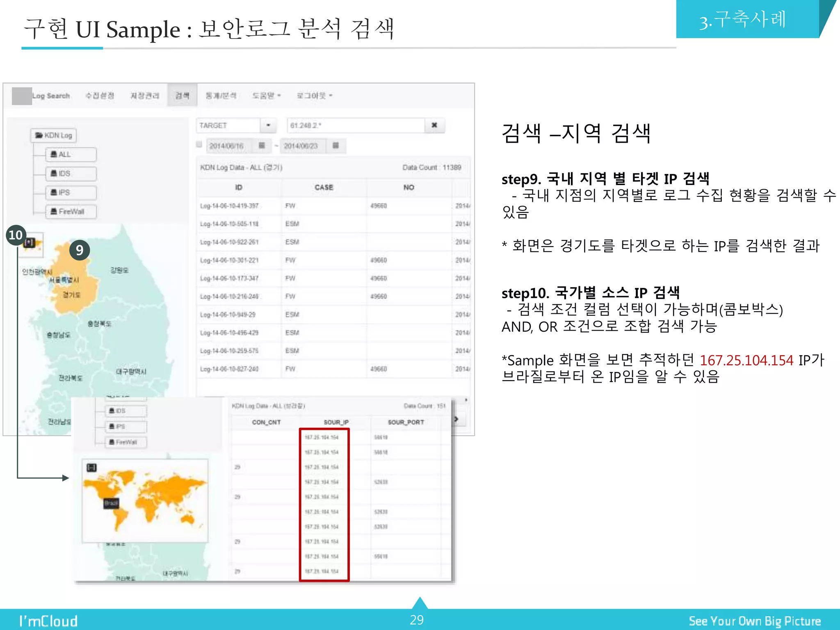Select 강원도 region on Korea map
The width and height of the screenshot is (840, 630).
pos(119,270)
